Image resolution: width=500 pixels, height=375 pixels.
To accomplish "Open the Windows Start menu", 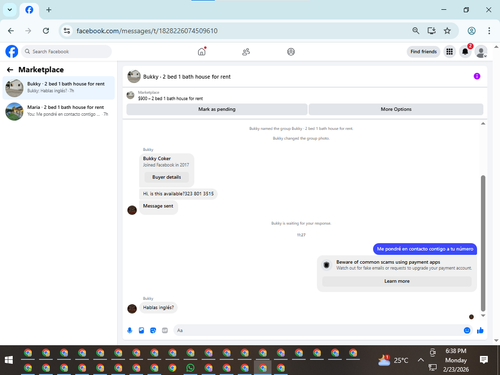I will pyautogui.click(x=9, y=360).
